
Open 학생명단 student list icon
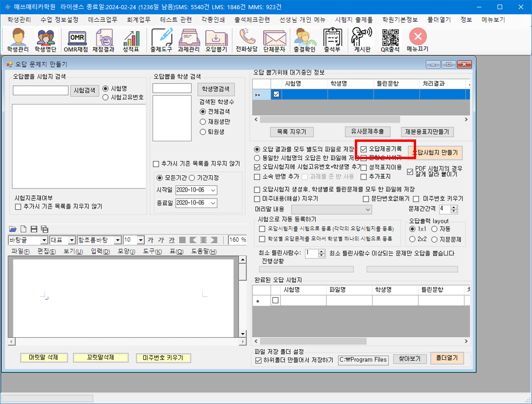click(45, 40)
